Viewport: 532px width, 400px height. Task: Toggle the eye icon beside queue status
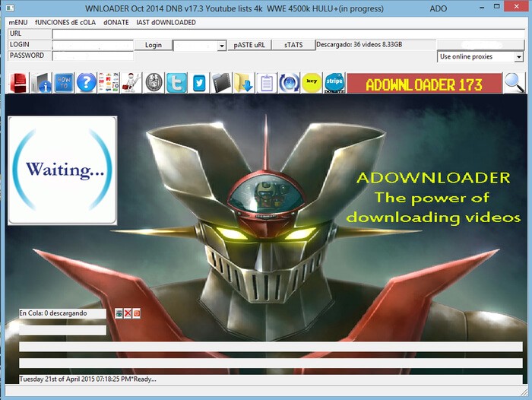click(x=119, y=313)
